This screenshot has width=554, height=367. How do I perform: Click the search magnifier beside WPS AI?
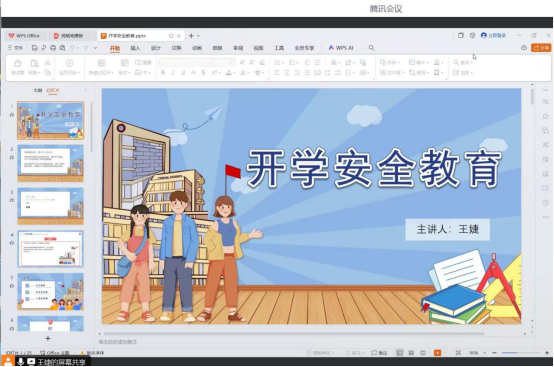coord(371,48)
